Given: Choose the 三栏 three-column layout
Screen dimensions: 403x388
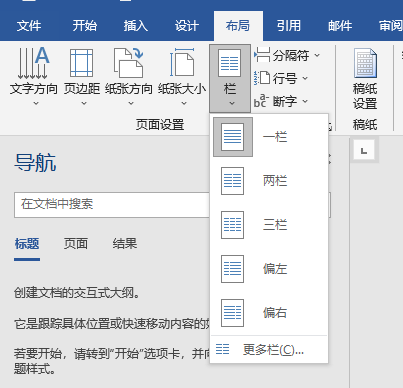Looking at the screenshot, I should pyautogui.click(x=232, y=225).
